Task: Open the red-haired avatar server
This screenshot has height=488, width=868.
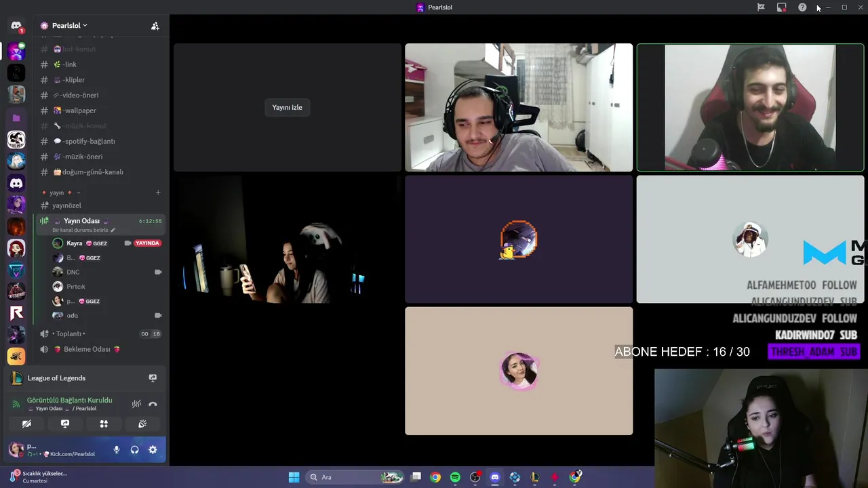Action: pyautogui.click(x=16, y=248)
